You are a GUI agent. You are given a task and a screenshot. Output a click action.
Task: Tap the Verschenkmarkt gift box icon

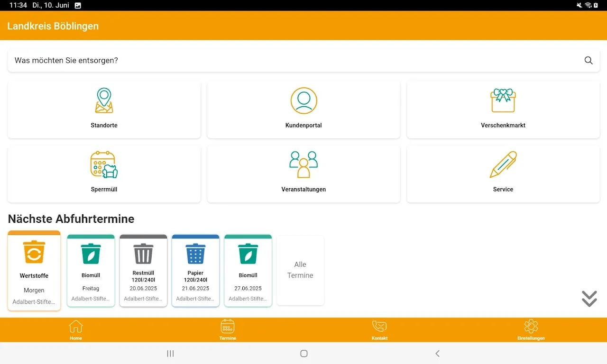click(503, 100)
